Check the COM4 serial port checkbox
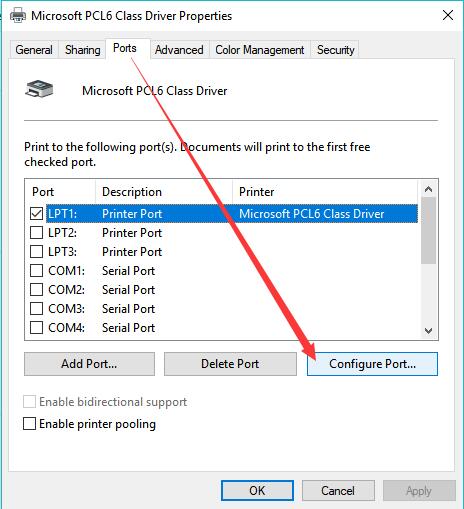 (x=36, y=328)
